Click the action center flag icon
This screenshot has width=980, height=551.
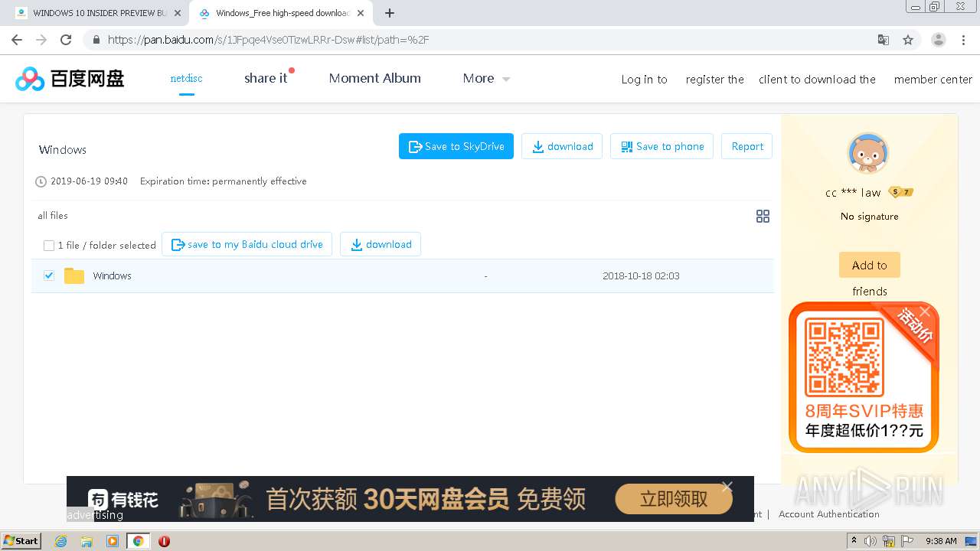pyautogui.click(x=906, y=541)
